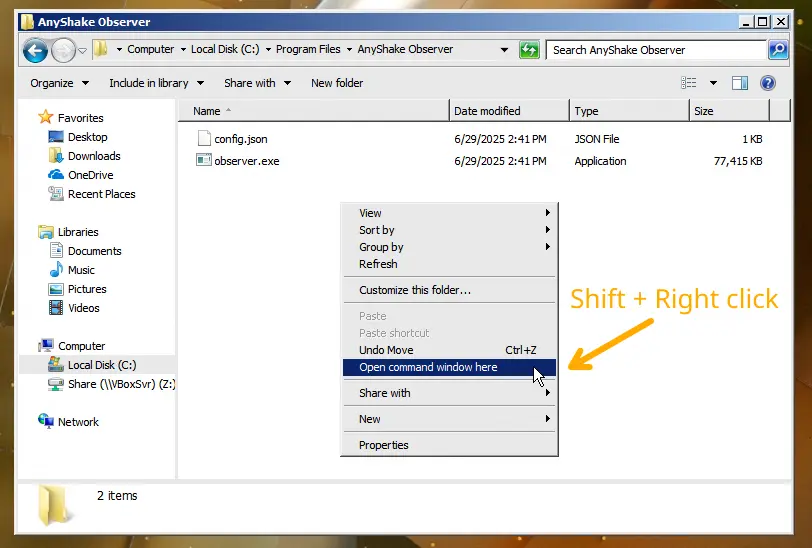Click the config.json file name
812x548 pixels.
click(241, 139)
